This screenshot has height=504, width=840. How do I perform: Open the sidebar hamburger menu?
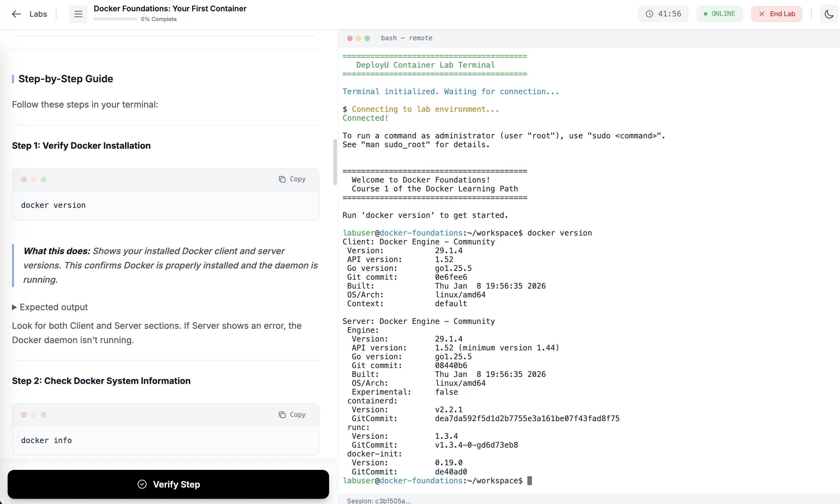[x=78, y=14]
